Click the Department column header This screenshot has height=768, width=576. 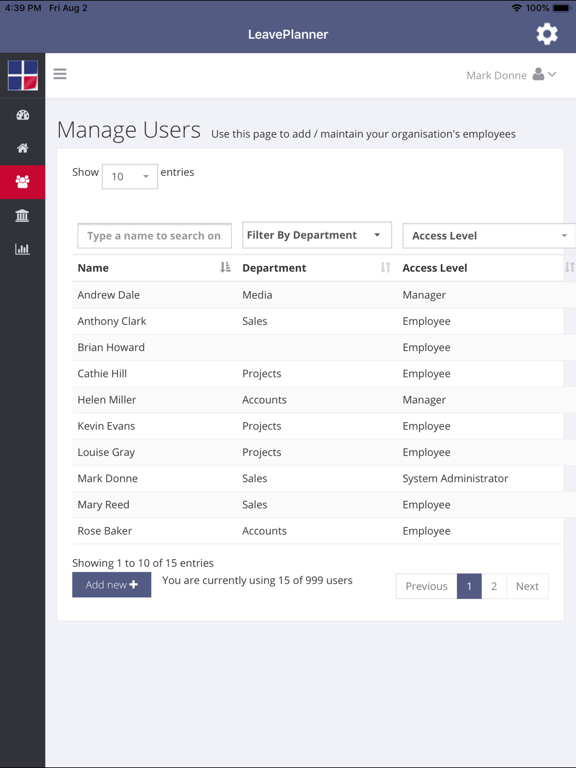274,268
